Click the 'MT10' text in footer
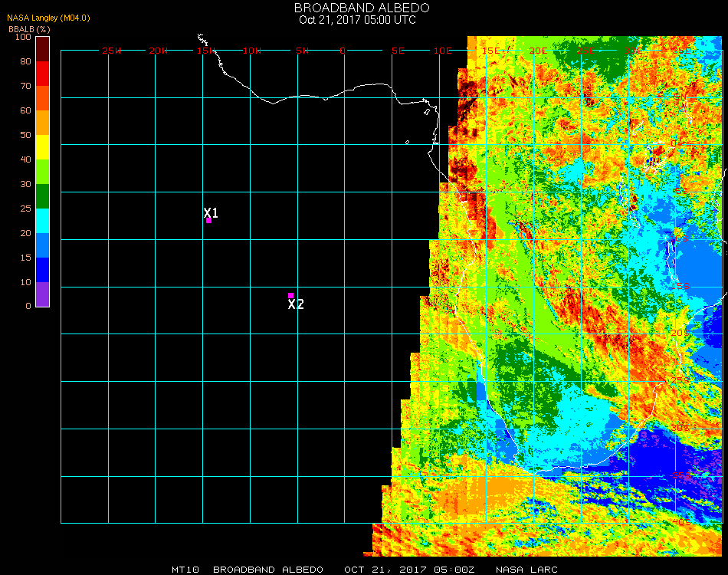 click(185, 570)
